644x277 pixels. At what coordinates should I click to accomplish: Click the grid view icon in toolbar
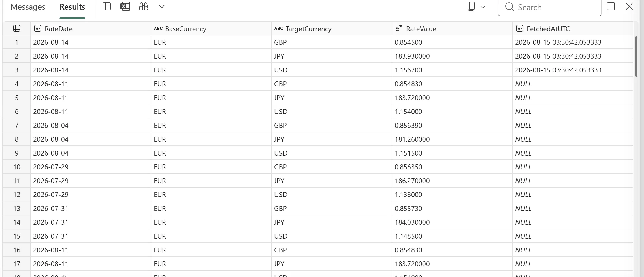[107, 6]
